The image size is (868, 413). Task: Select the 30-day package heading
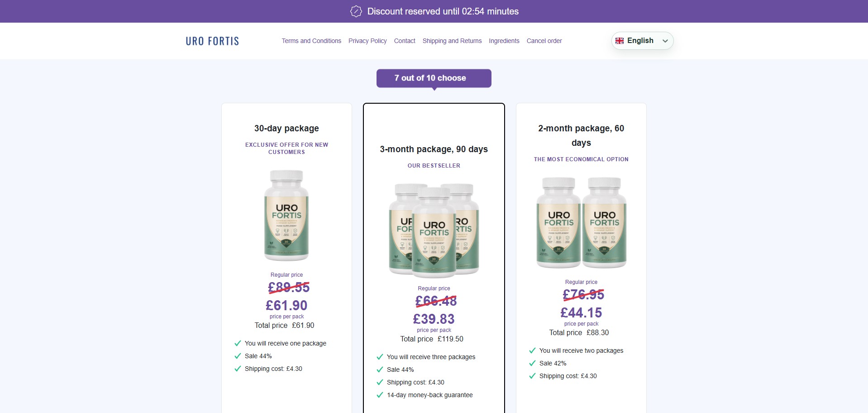pos(286,128)
